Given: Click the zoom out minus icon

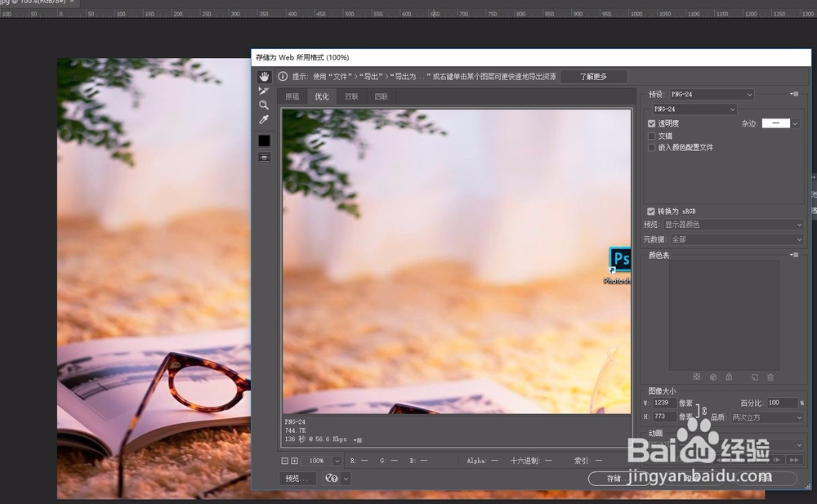Looking at the screenshot, I should (284, 461).
